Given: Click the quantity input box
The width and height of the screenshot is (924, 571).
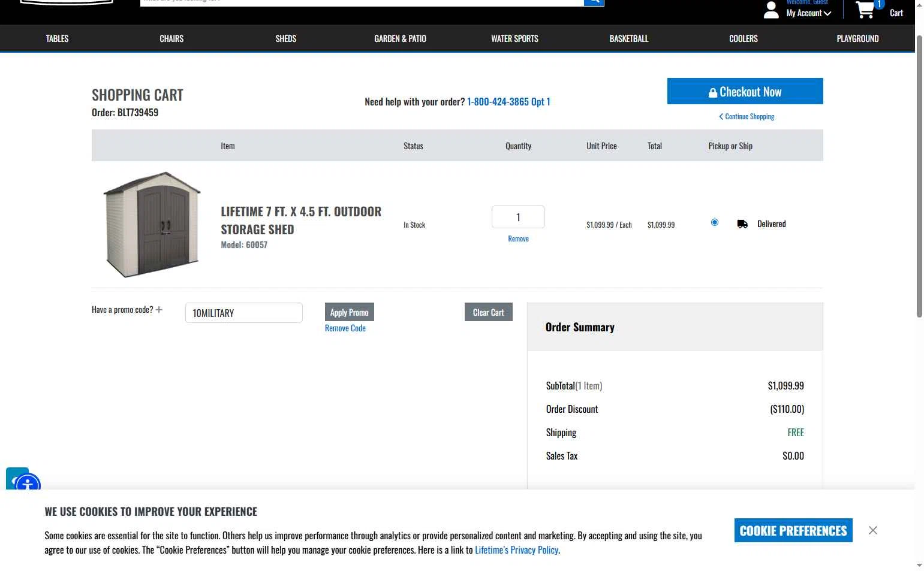Looking at the screenshot, I should point(518,217).
